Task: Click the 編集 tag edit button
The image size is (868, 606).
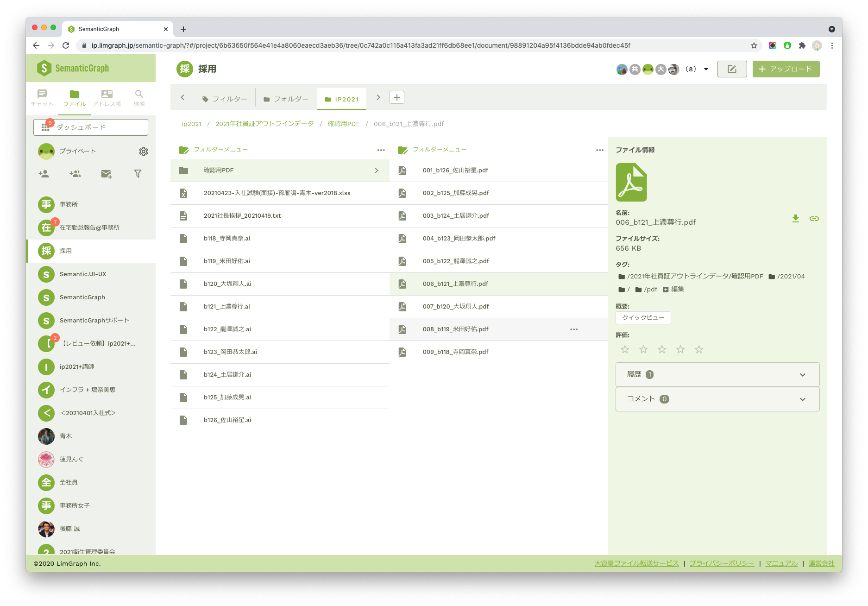Action: pos(673,289)
